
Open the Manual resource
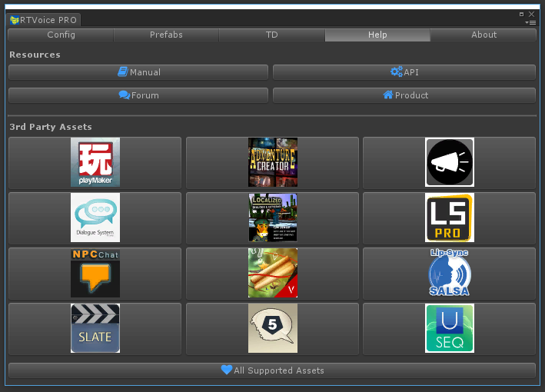[138, 72]
